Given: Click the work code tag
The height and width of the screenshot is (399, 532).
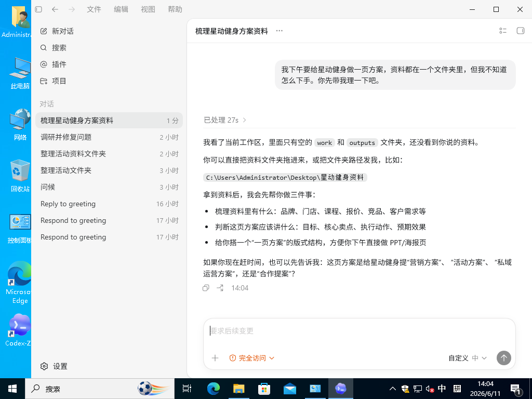Looking at the screenshot, I should [324, 143].
